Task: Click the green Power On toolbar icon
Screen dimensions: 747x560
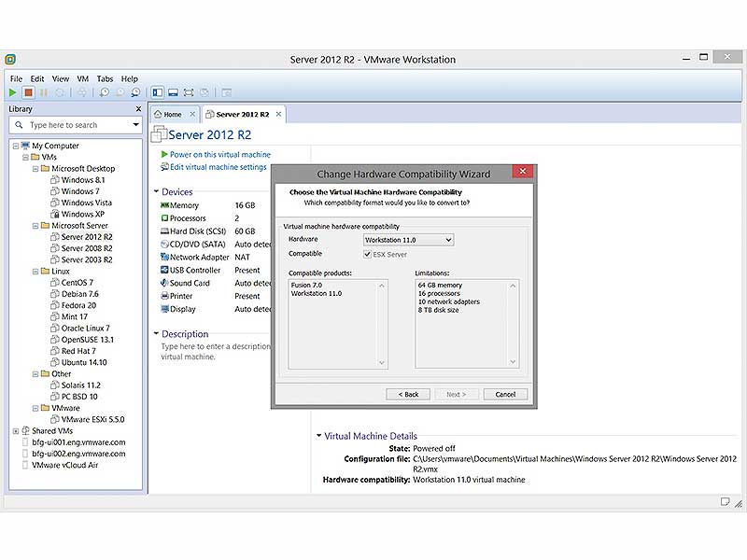Action: [12, 92]
